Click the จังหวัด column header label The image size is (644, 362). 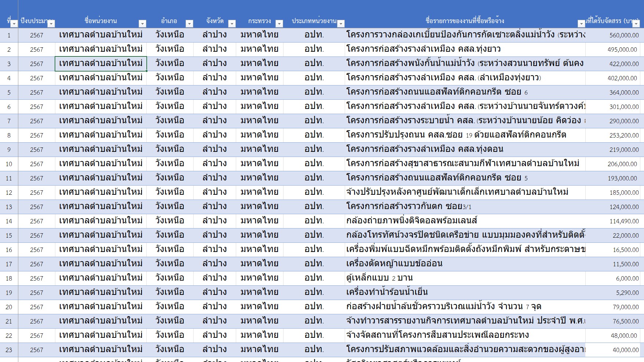coord(215,21)
